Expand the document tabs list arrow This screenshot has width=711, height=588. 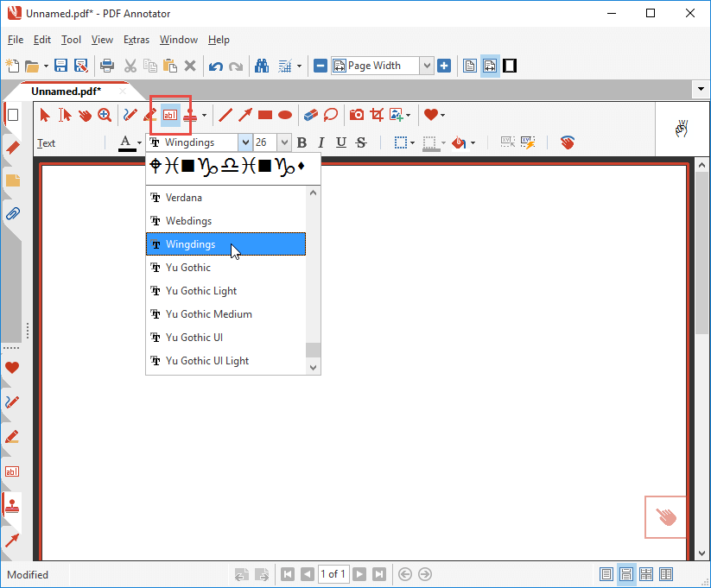[701, 89]
